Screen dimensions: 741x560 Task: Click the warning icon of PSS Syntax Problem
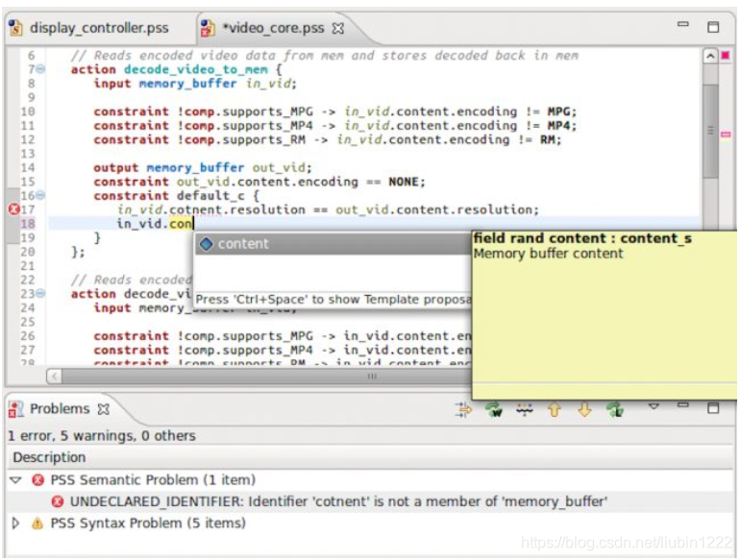pos(37,523)
